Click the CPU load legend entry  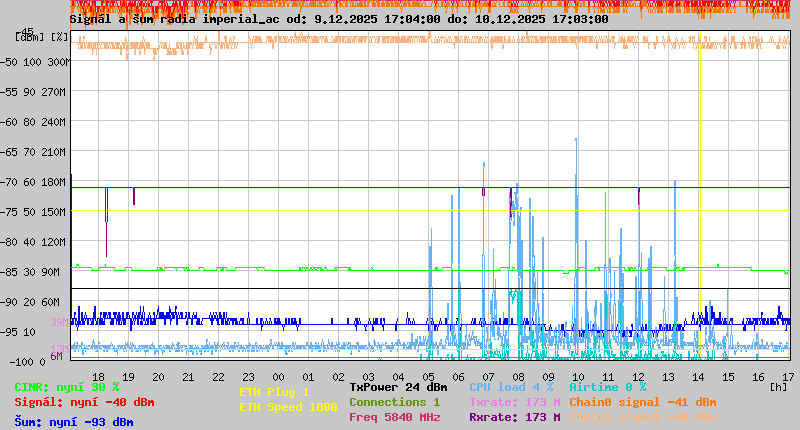[x=511, y=387]
